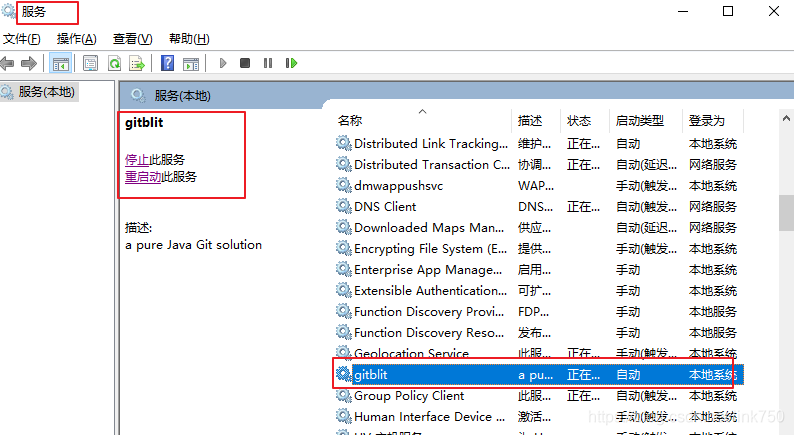794x435 pixels.
Task: Click 网络服务 cell in DNS Client row
Action: (712, 207)
